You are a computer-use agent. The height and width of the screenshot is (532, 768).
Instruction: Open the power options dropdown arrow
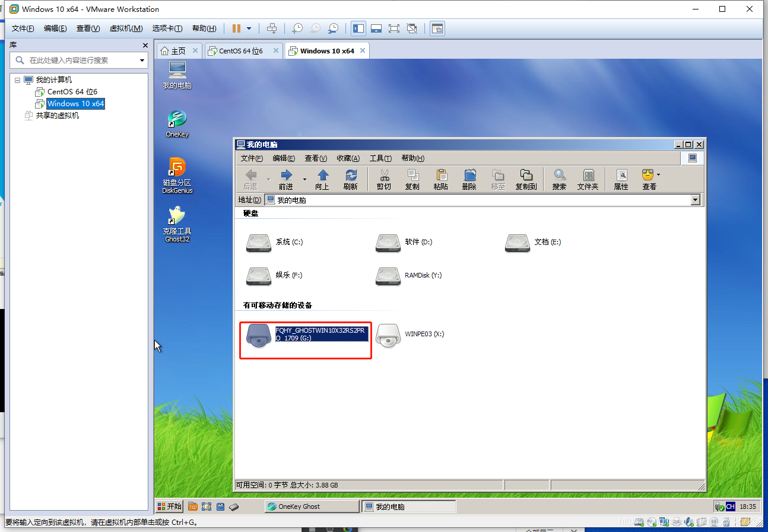click(x=249, y=28)
